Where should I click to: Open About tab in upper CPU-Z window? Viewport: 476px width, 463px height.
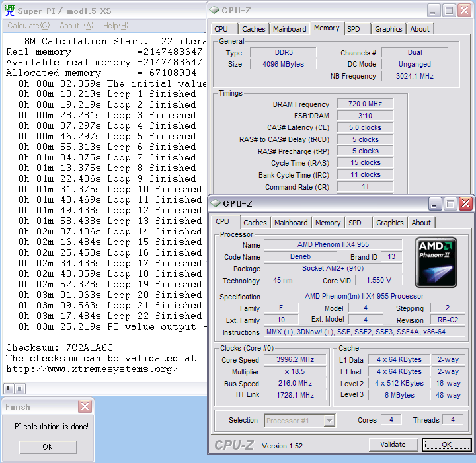(420, 29)
